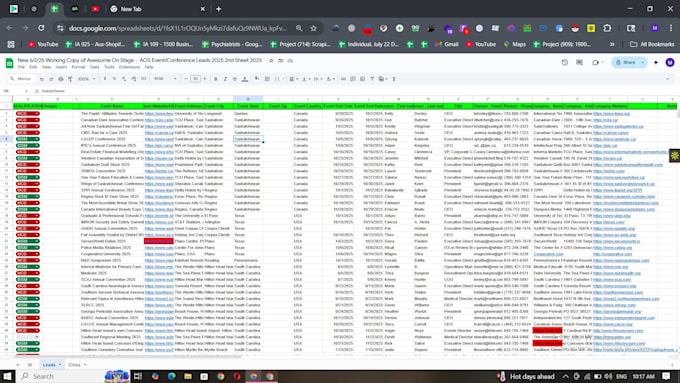
Task: Open the 123 number format dropdown
Action: coord(144,79)
